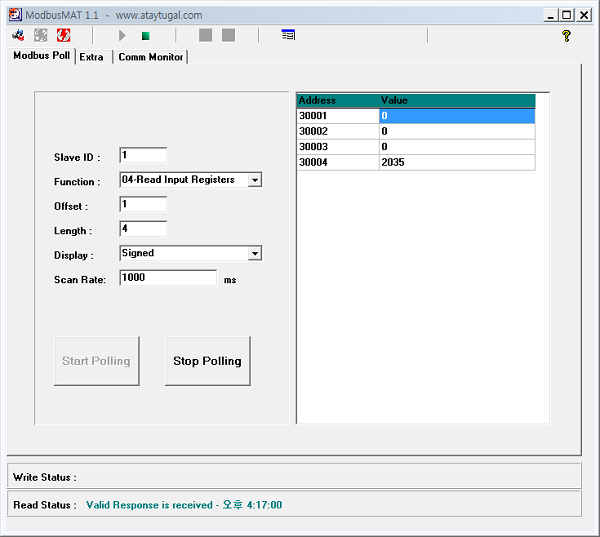This screenshot has height=537, width=600.
Task: Switch to the Extra tab
Action: coord(91,57)
